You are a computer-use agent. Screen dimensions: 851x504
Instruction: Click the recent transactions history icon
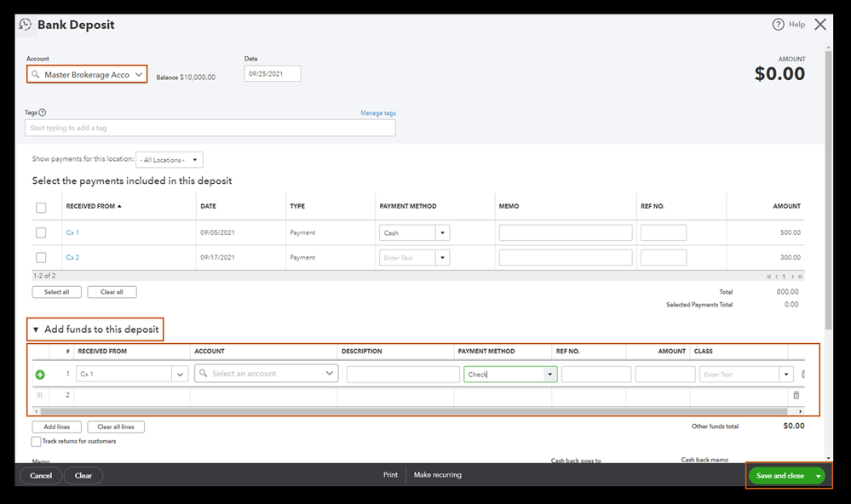click(25, 25)
